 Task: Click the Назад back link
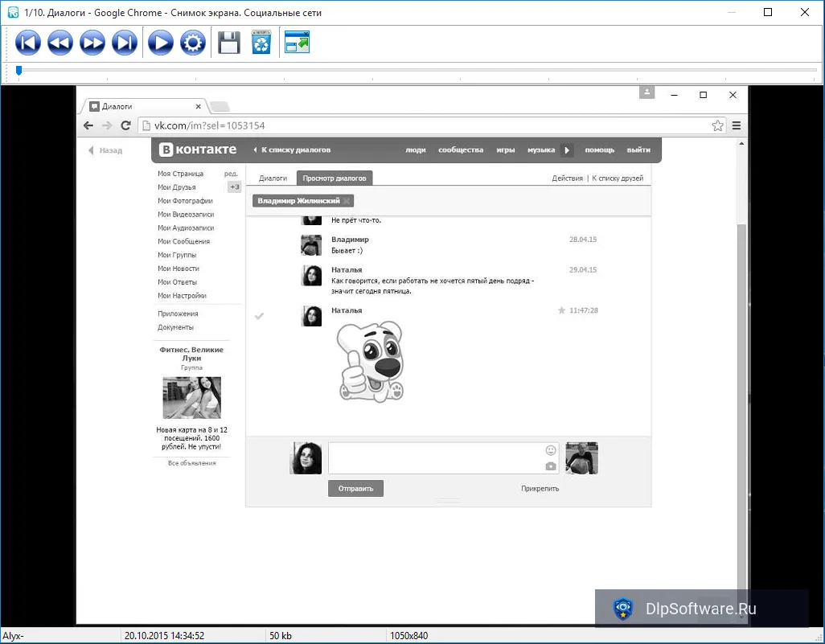pyautogui.click(x=106, y=150)
